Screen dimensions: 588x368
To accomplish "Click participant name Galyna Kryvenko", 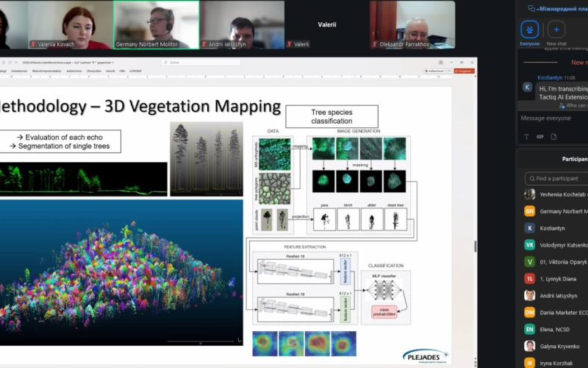I will click(559, 347).
